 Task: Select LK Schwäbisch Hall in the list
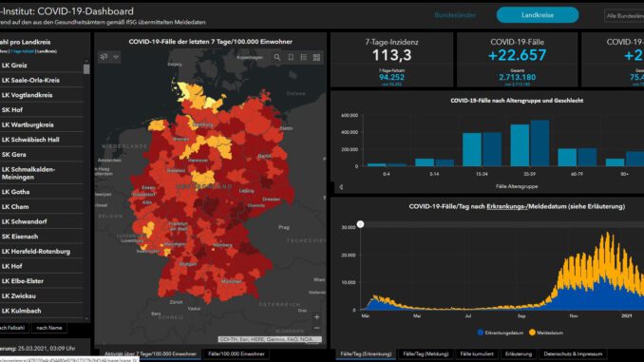(x=42, y=140)
